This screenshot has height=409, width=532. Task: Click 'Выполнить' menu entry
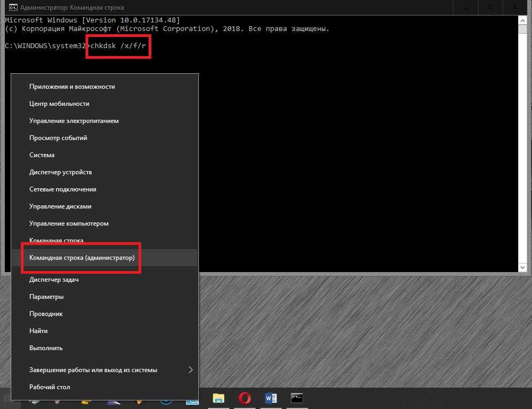tap(46, 348)
